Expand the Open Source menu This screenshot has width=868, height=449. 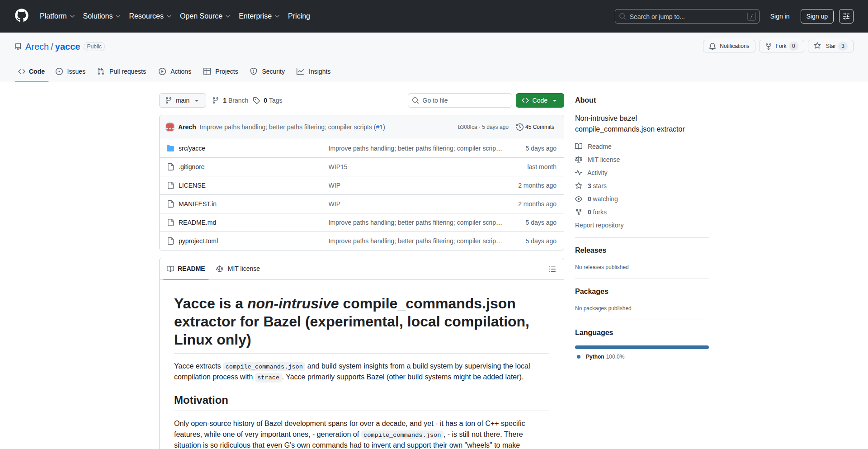(x=205, y=16)
